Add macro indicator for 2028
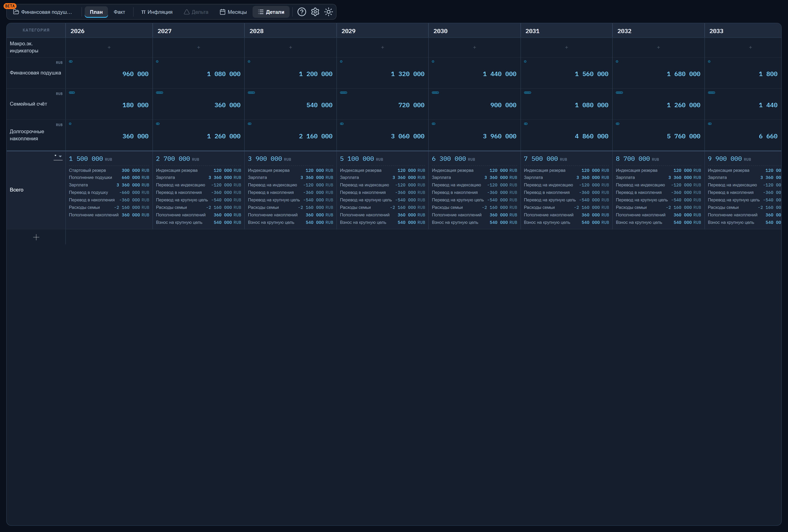 click(x=291, y=47)
